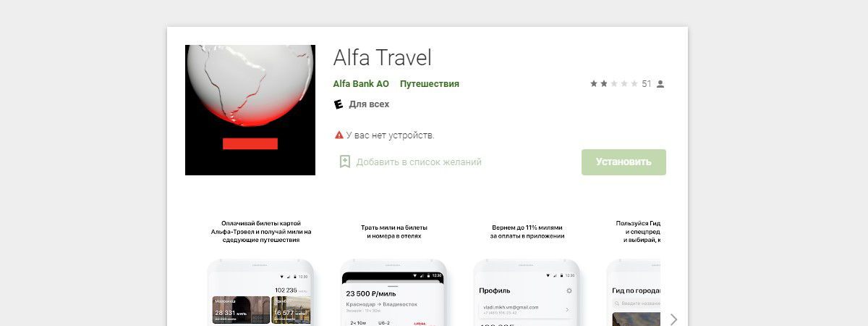Click the E content rating icon
This screenshot has width=868, height=326.
click(x=338, y=104)
